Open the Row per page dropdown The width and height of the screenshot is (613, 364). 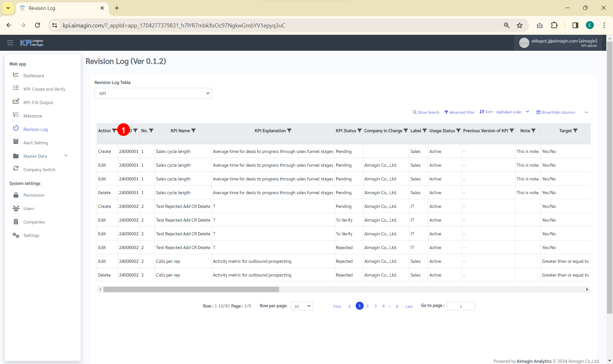[x=302, y=306]
